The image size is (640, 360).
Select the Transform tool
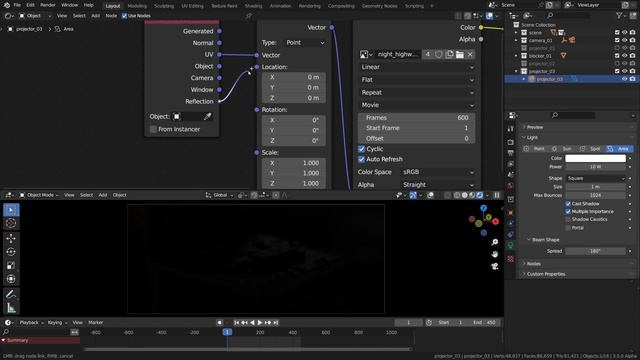[x=11, y=279]
